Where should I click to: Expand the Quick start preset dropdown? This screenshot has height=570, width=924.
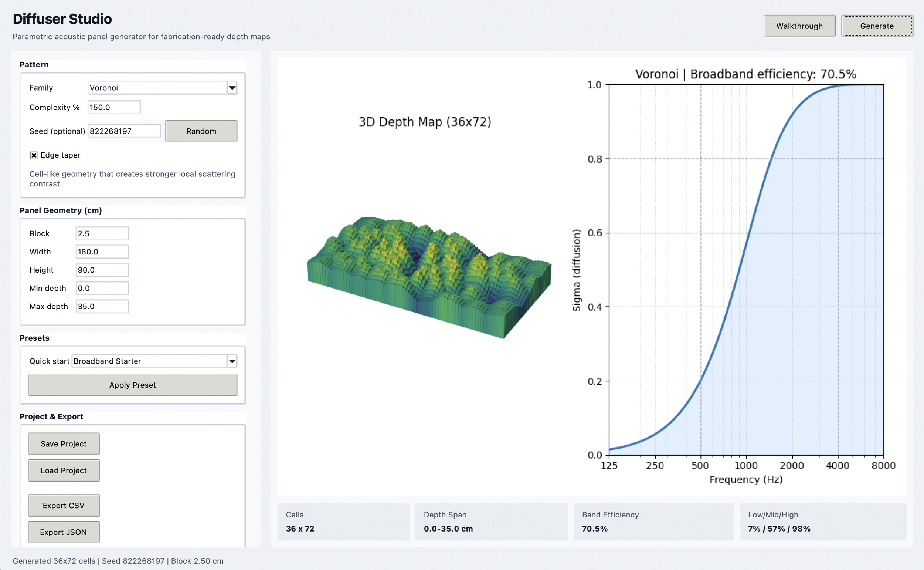click(232, 361)
